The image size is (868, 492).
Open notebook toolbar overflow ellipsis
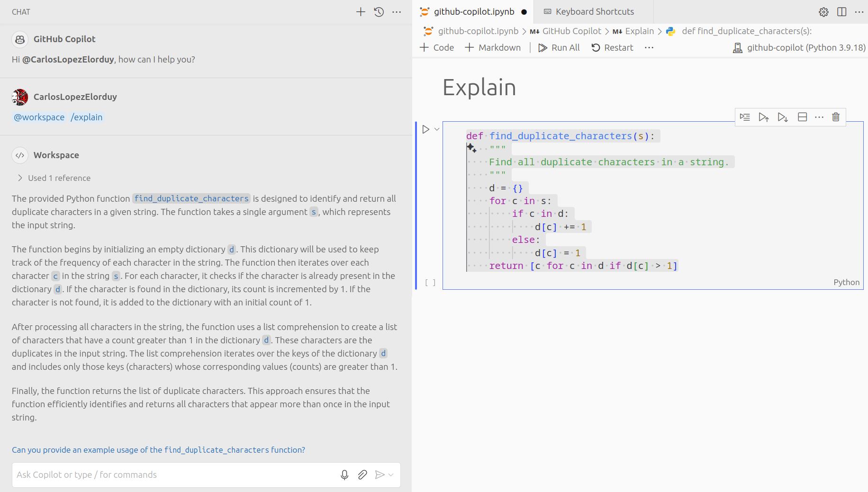coord(649,47)
